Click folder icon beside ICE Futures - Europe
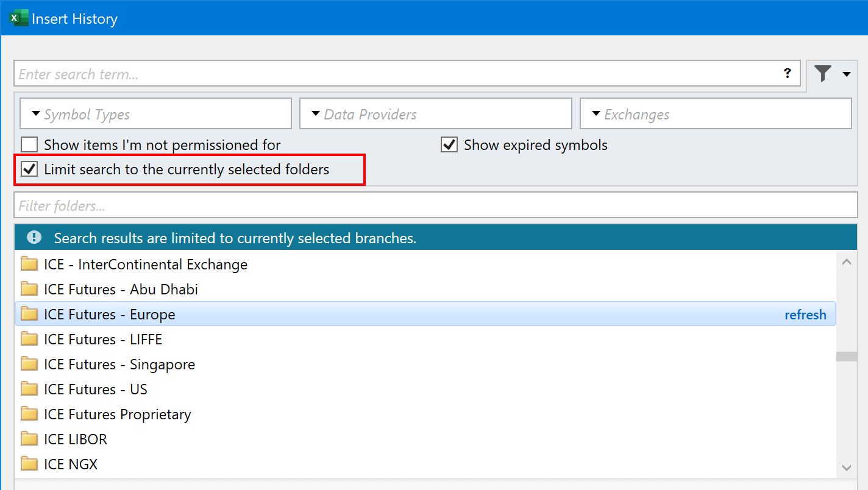The image size is (868, 490). point(29,314)
